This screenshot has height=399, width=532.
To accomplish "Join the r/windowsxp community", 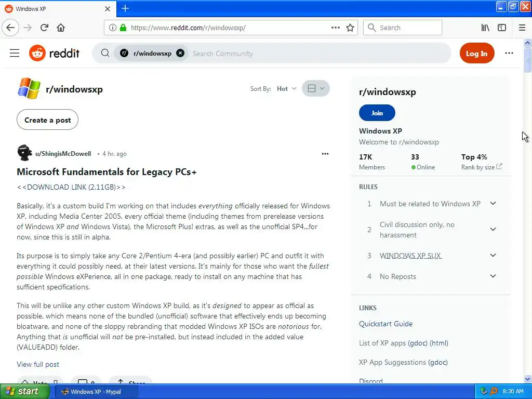I will [377, 113].
